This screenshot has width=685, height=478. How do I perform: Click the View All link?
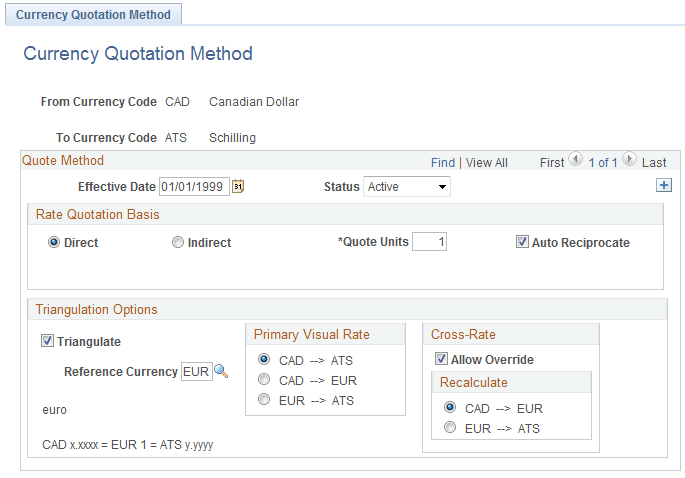[486, 162]
